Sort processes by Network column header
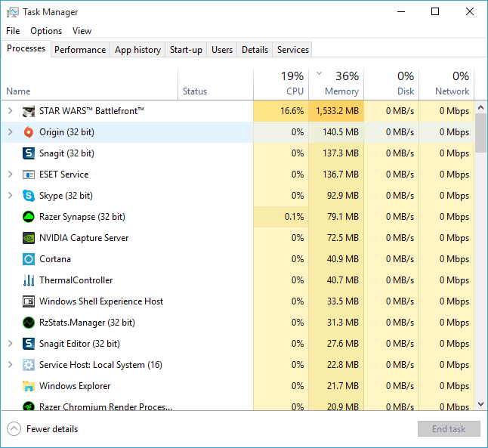This screenshot has height=448, width=488. coord(446,85)
